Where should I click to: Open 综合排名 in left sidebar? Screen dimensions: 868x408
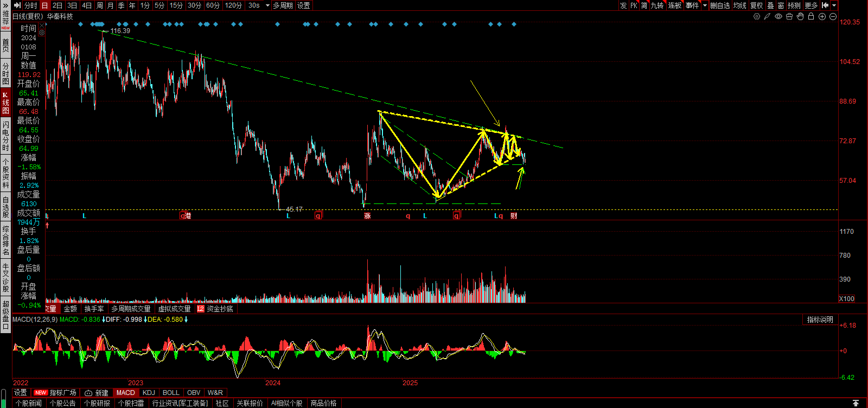(5, 241)
